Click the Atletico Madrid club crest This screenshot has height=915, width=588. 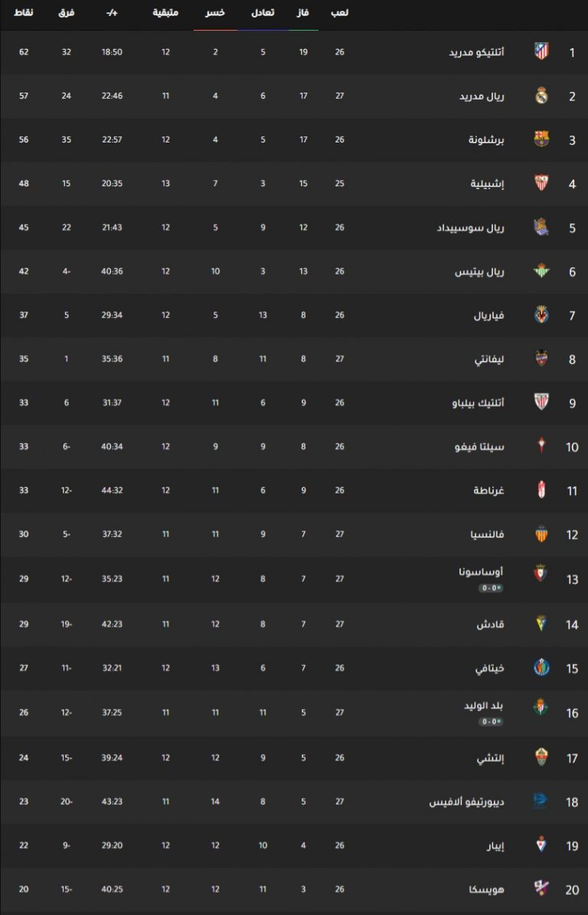coord(541,51)
